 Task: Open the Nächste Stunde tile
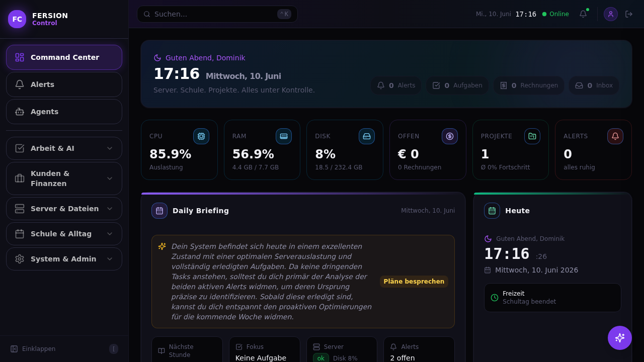pyautogui.click(x=187, y=349)
